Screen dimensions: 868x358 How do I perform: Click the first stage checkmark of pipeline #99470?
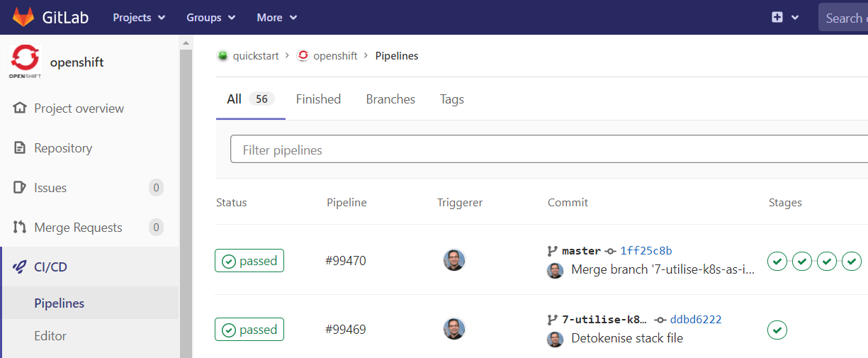click(x=777, y=261)
